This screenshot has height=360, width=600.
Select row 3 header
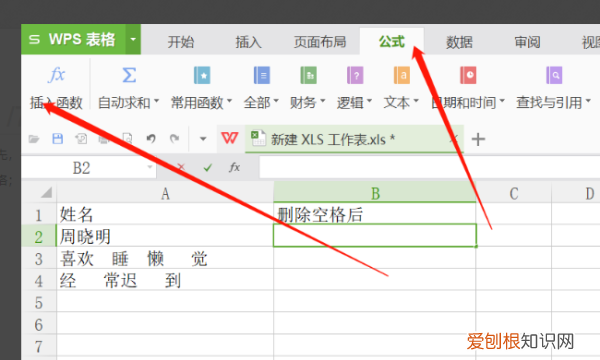point(39,259)
